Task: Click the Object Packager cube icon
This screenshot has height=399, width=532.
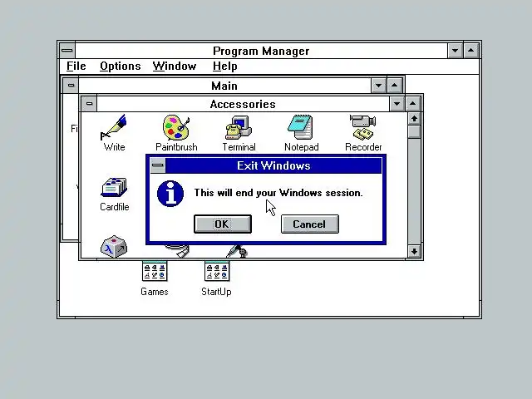Action: [114, 246]
